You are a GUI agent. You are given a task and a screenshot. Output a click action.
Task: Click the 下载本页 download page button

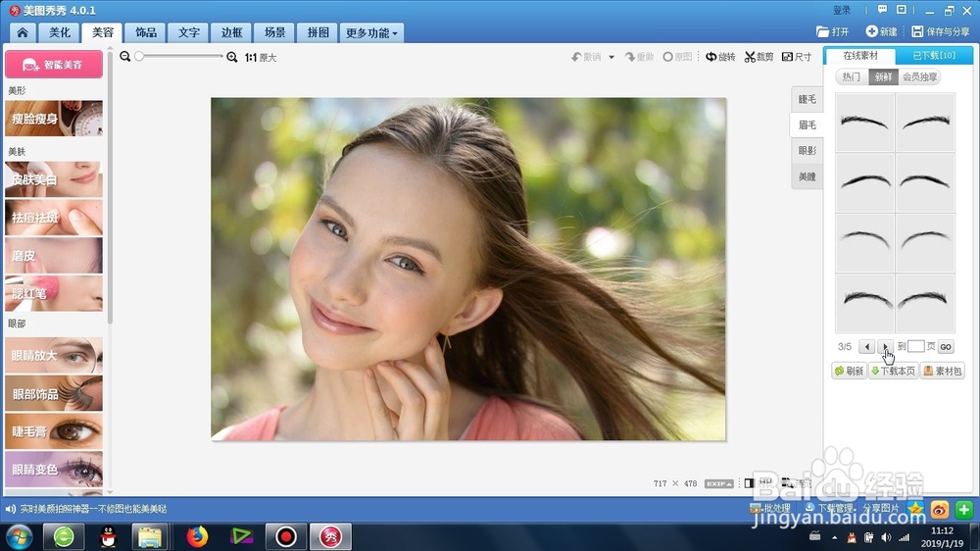893,371
